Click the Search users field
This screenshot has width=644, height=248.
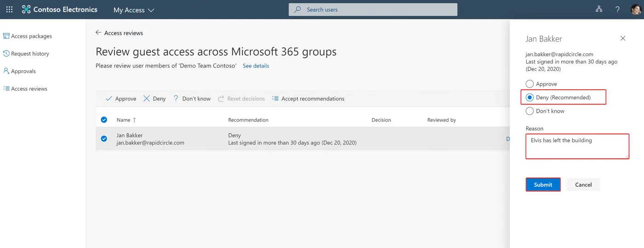coord(373,9)
